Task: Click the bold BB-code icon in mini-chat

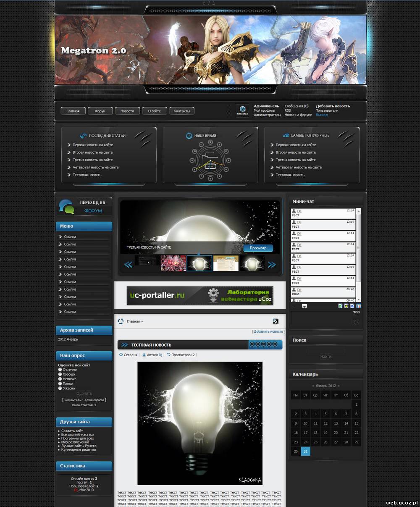Action: tap(352, 306)
